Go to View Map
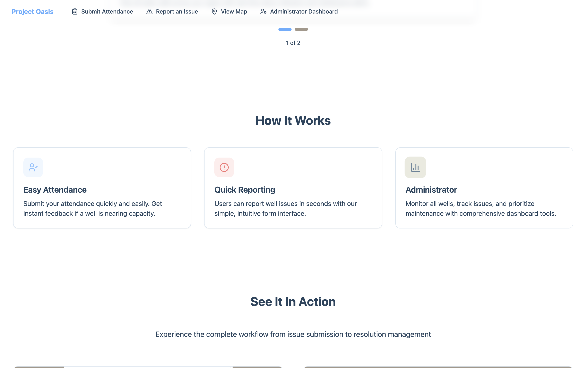The image size is (588, 368). click(234, 11)
